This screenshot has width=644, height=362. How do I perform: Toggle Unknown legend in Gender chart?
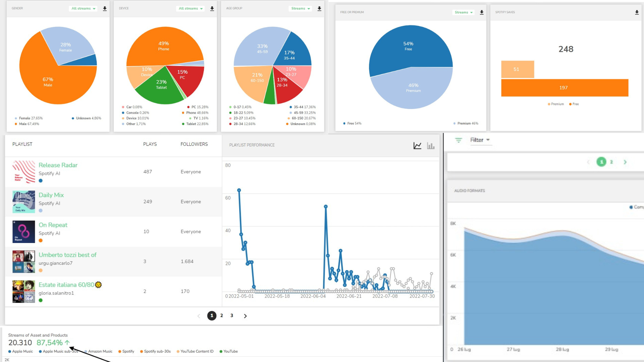tap(86, 118)
